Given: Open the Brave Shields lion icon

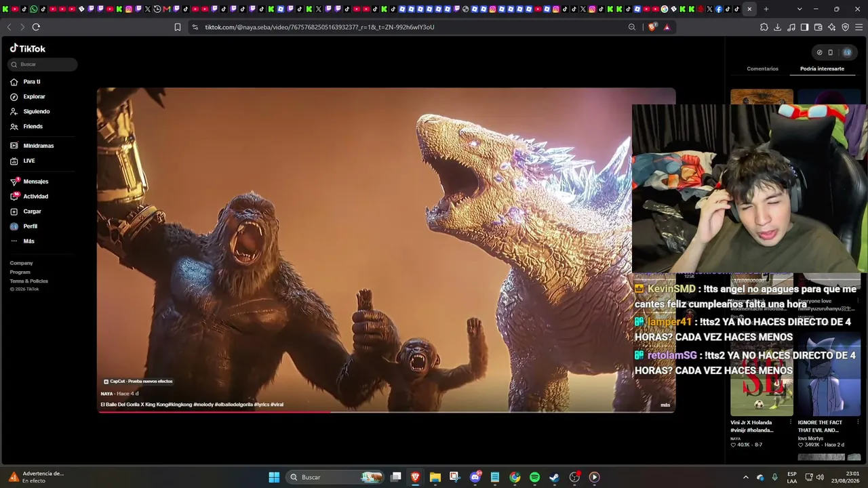Looking at the screenshot, I should point(652,27).
